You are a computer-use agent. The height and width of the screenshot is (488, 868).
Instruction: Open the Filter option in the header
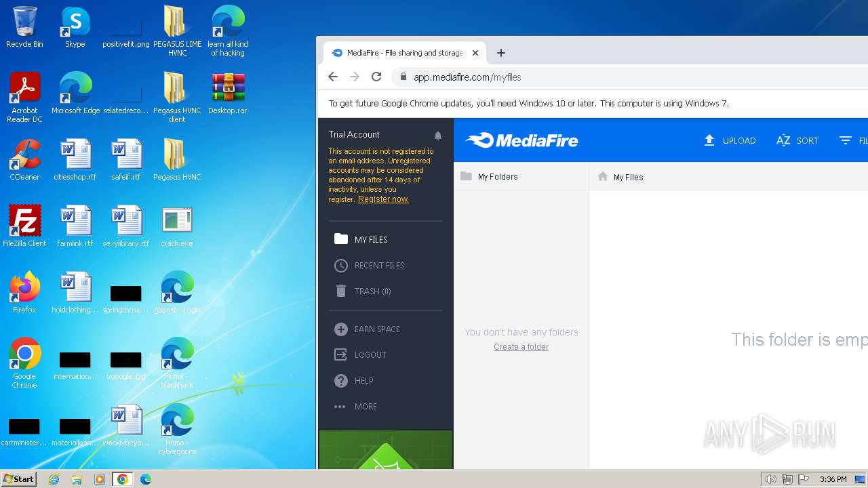[x=853, y=140]
